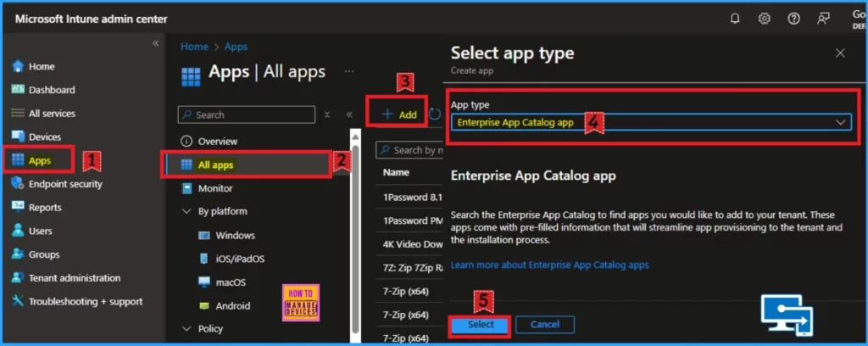The image size is (868, 346).
Task: Open the App type dropdown
Action: tap(651, 122)
